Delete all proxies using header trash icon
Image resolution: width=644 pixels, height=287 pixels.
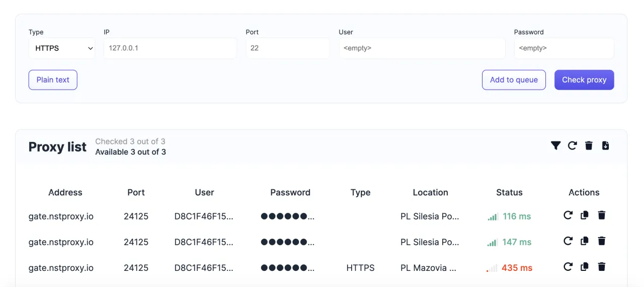[589, 146]
